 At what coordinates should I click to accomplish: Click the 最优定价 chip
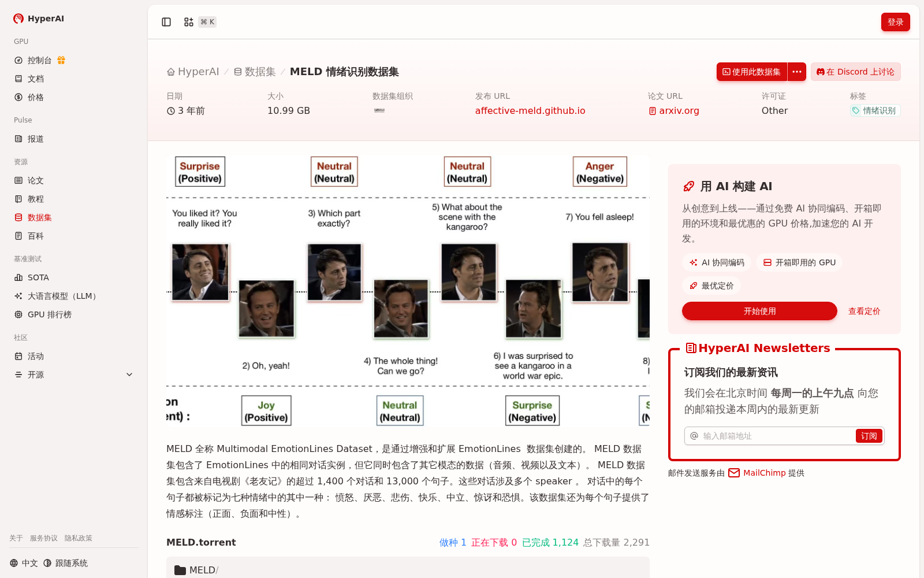point(711,286)
